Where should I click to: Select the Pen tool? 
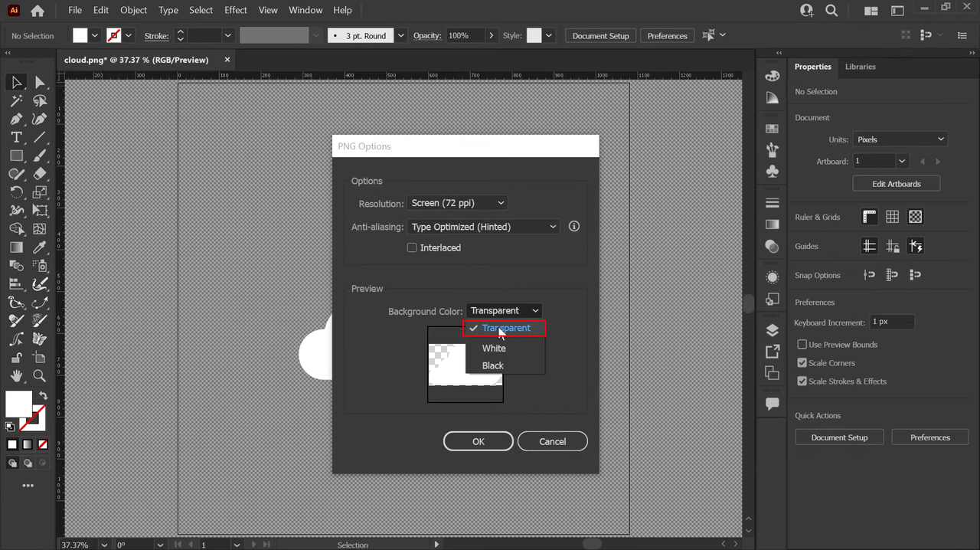16,119
